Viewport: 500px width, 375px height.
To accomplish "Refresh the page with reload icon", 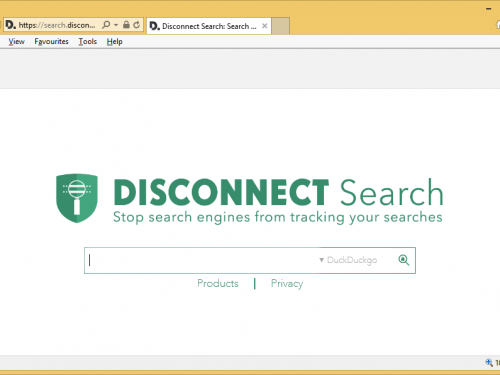I will tap(137, 25).
